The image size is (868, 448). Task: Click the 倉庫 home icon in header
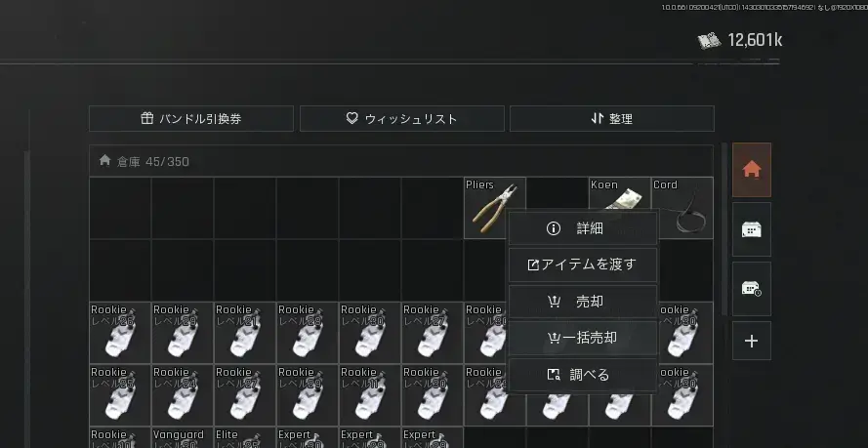(104, 160)
